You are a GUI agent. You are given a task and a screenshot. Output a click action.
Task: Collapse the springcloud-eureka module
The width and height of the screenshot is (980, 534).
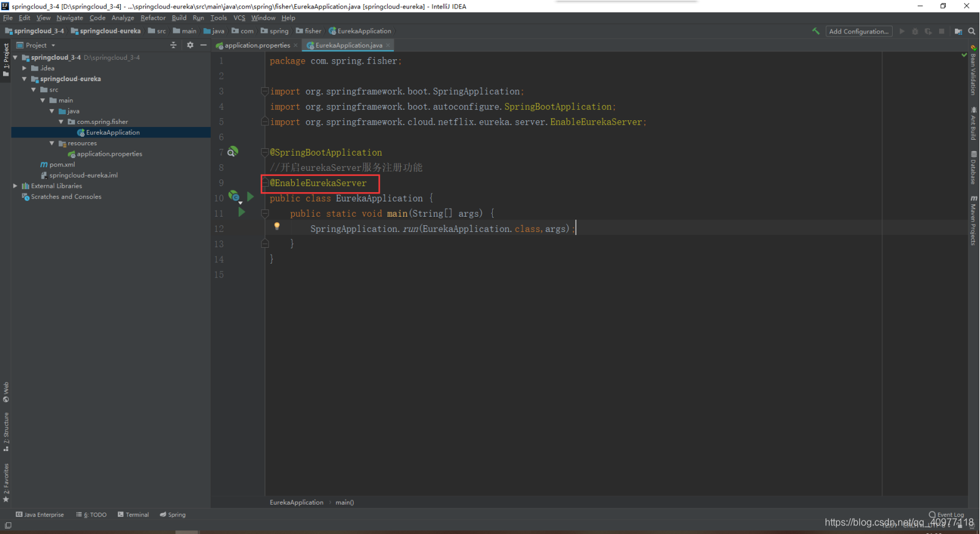[24, 79]
